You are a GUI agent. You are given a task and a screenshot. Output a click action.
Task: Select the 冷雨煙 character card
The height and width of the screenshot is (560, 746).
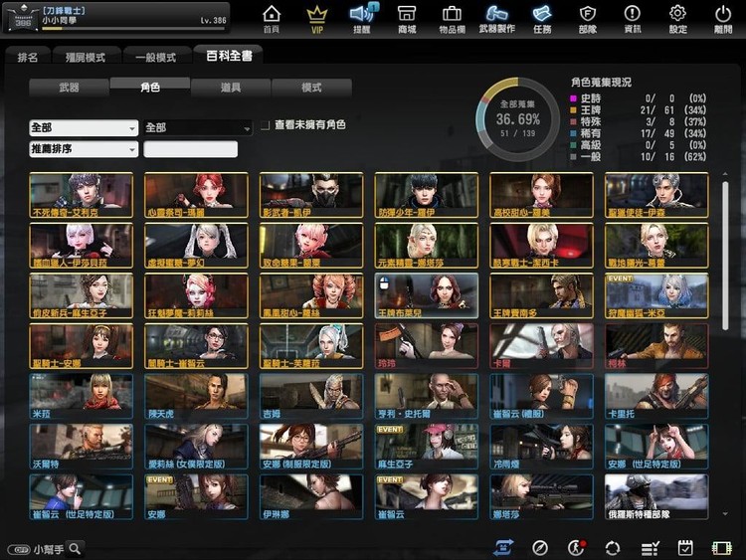coord(541,447)
